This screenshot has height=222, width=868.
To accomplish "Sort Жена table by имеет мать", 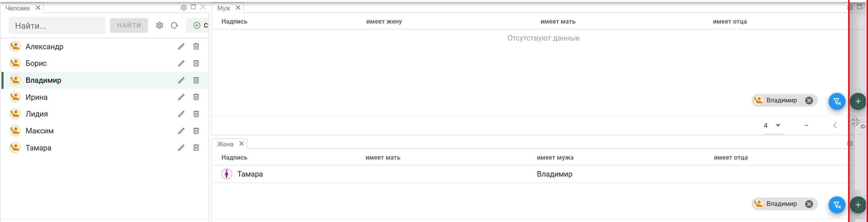I will pyautogui.click(x=383, y=157).
